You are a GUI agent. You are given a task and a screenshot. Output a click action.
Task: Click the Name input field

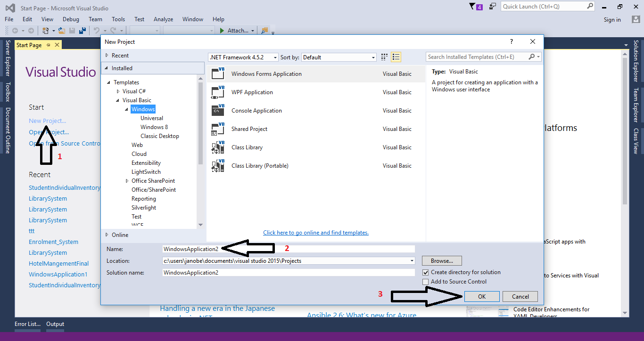point(289,249)
